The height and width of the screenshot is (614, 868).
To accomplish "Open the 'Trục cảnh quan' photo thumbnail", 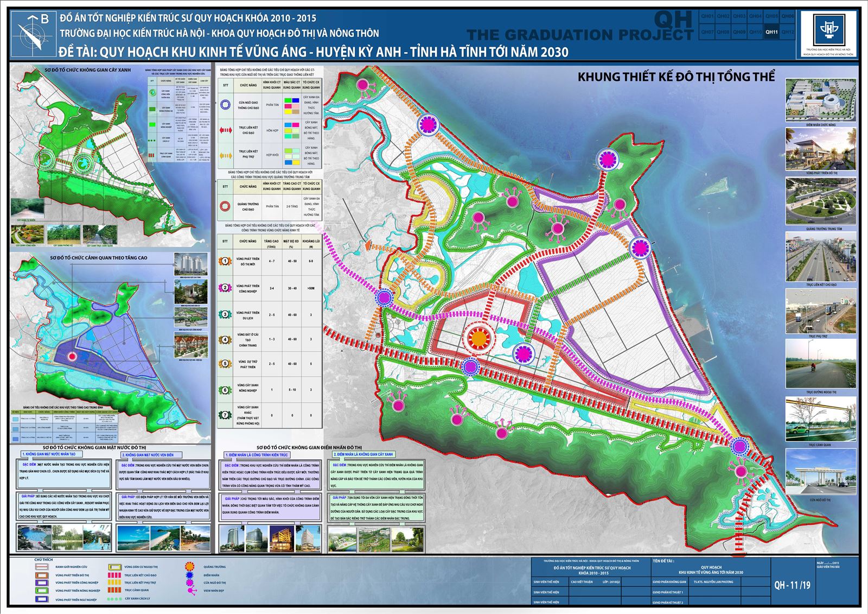I will pyautogui.click(x=821, y=420).
